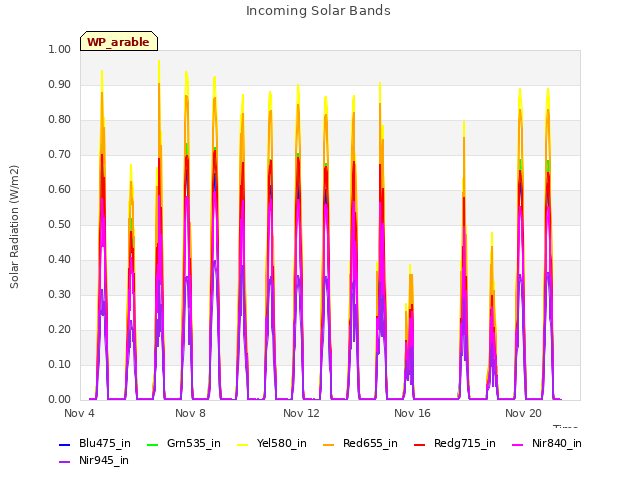Click the 0.50 y-axis tick label
This screenshot has height=480, width=640.
pyautogui.click(x=60, y=224)
